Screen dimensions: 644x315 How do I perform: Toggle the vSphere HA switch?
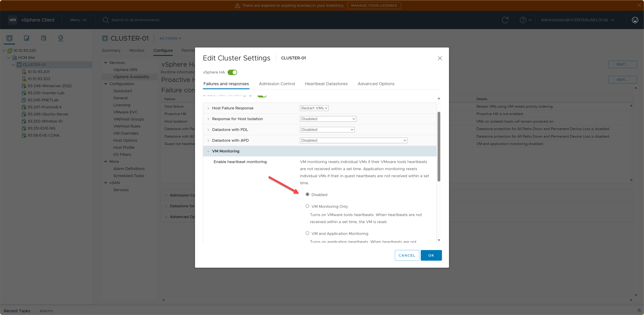coord(232,72)
